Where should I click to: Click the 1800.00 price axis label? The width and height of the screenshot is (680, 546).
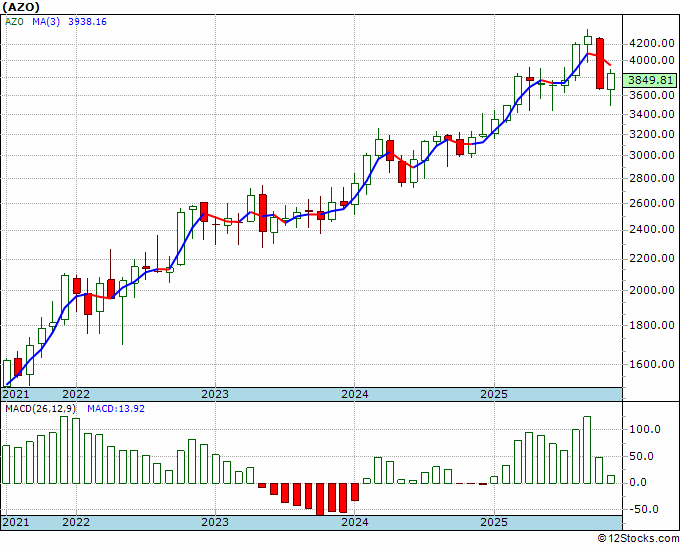point(651,325)
